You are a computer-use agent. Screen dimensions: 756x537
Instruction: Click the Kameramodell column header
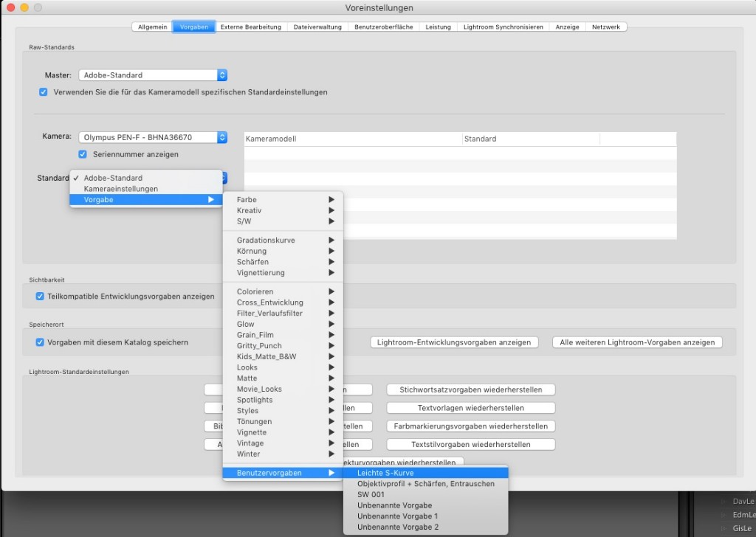pyautogui.click(x=353, y=139)
